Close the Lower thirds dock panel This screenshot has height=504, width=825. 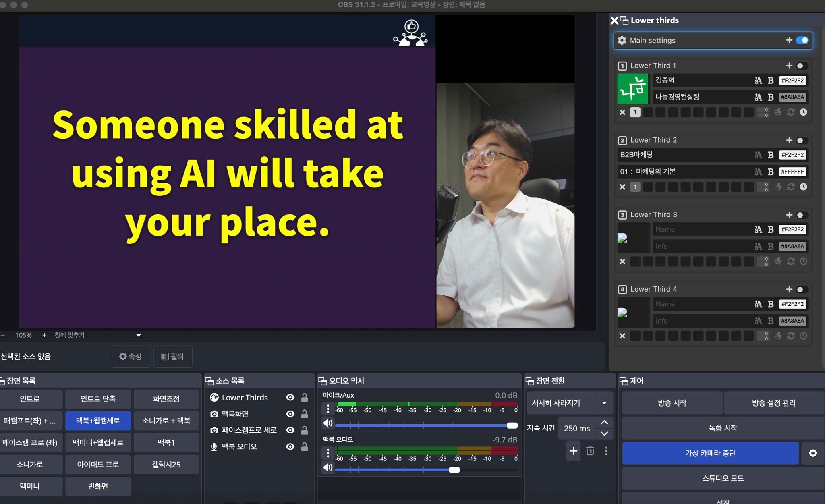[x=614, y=21]
